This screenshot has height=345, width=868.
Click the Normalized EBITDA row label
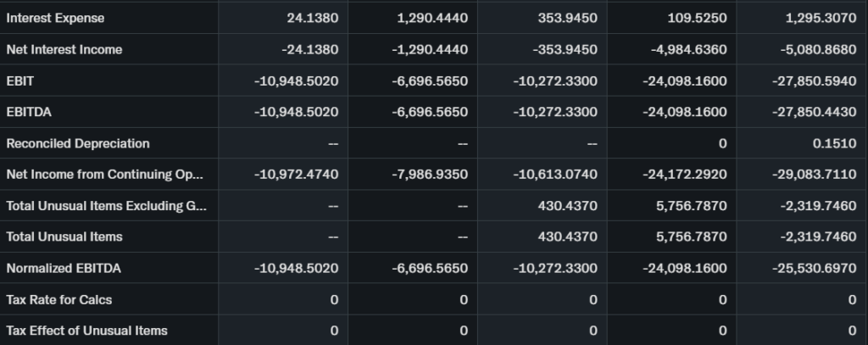64,268
